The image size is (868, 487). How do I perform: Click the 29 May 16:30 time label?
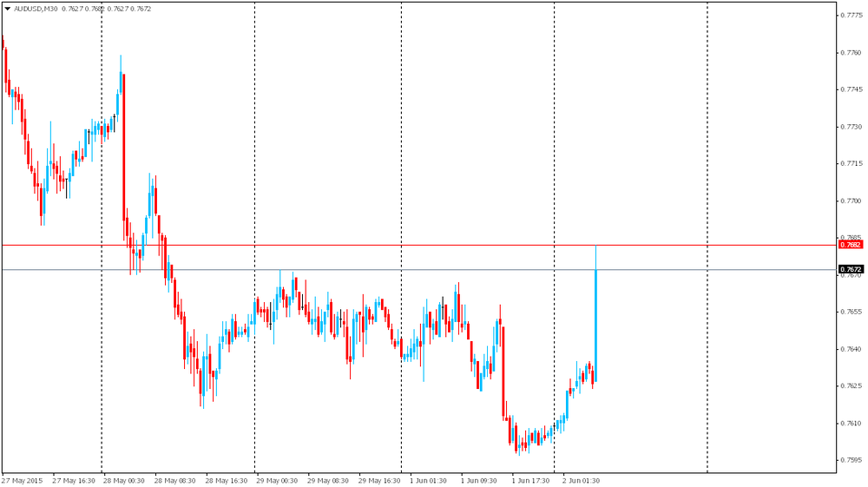point(379,480)
